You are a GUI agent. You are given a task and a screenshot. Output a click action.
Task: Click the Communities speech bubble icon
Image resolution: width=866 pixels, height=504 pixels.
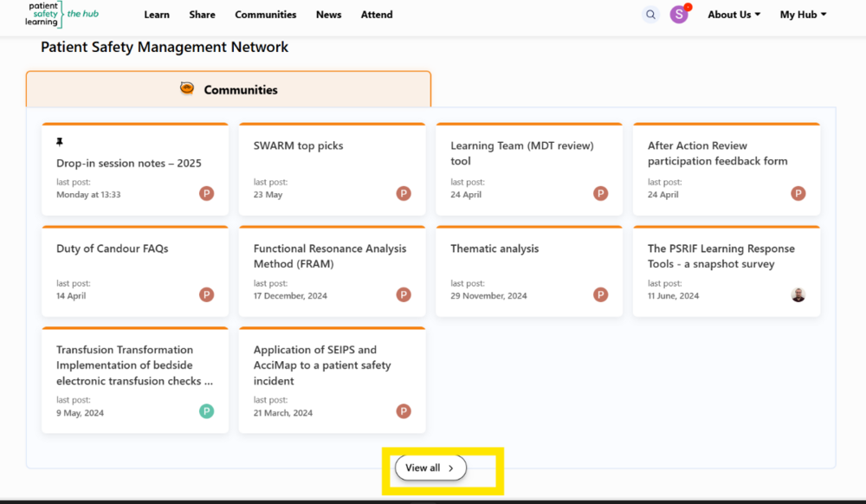point(187,88)
